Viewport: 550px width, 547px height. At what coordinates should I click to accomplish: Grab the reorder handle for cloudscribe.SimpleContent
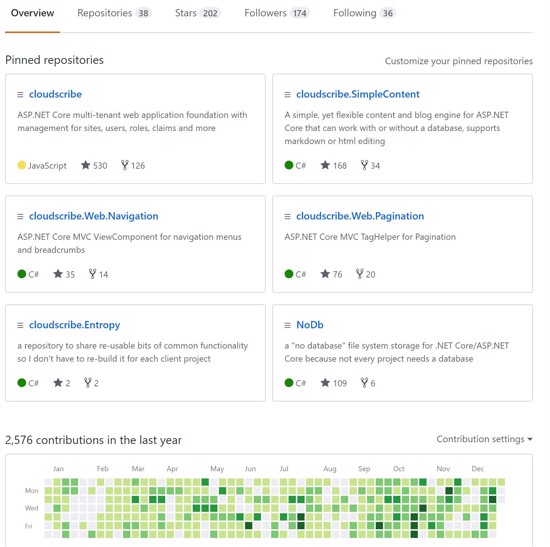287,94
